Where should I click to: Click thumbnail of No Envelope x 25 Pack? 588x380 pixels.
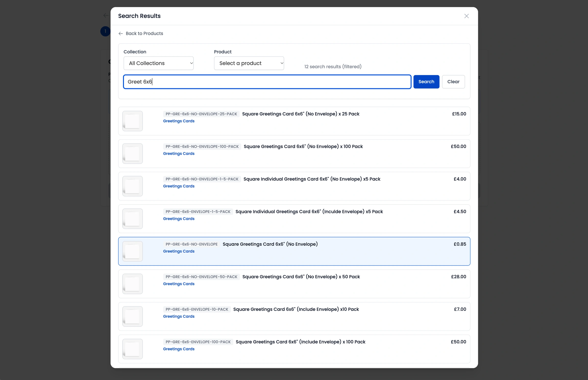point(132,121)
